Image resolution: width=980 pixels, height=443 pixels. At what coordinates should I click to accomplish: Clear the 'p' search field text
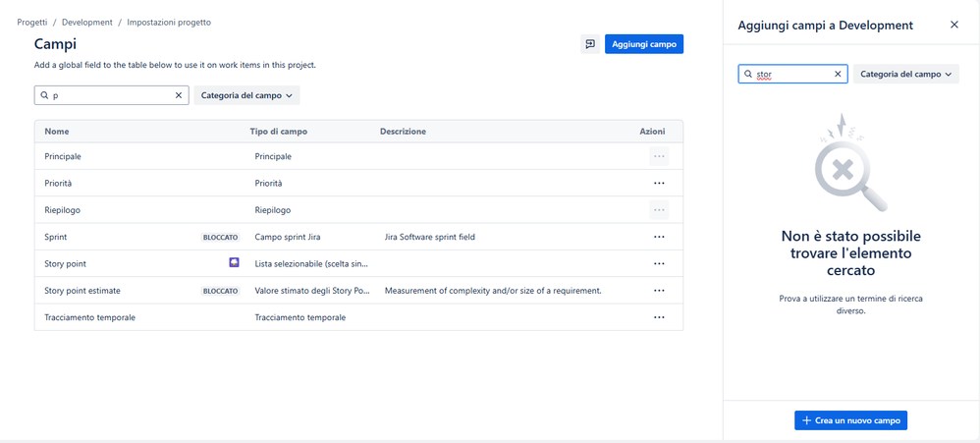179,95
